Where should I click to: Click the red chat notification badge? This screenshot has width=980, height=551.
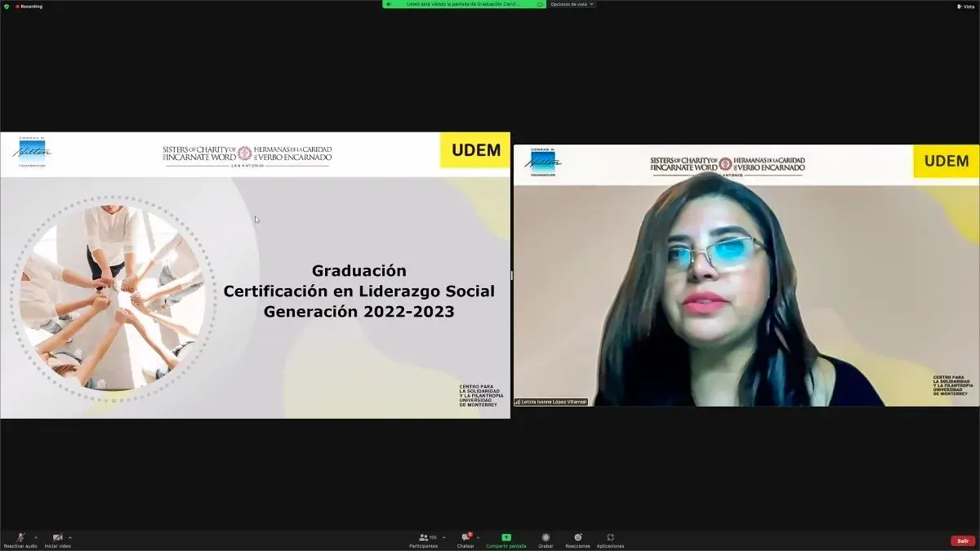click(x=471, y=533)
